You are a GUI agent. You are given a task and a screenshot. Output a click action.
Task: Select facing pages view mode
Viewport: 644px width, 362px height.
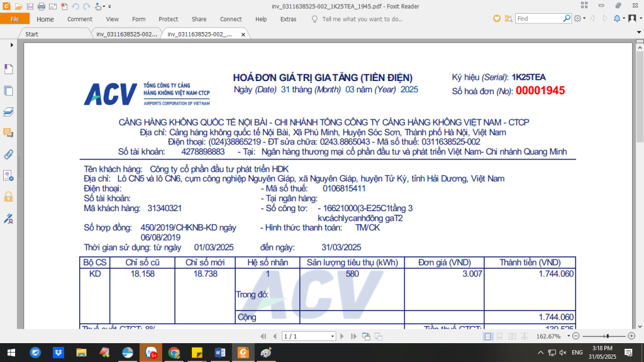pyautogui.click(x=512, y=336)
